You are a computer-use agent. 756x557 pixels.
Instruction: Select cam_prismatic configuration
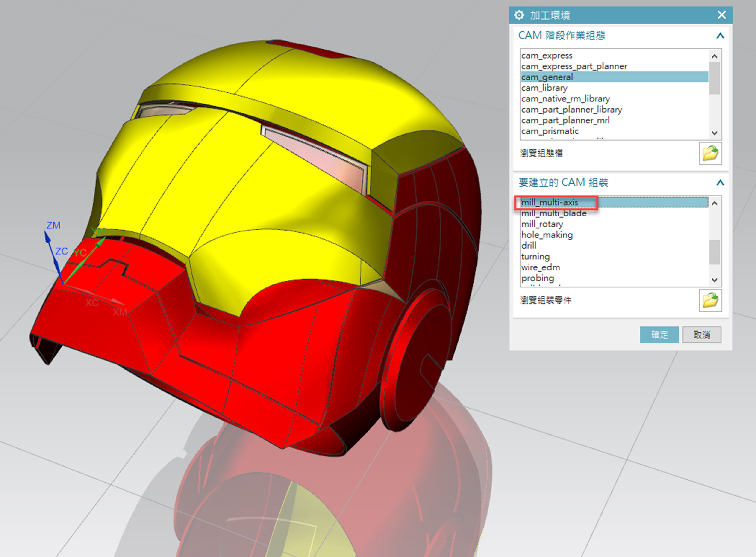(615, 131)
